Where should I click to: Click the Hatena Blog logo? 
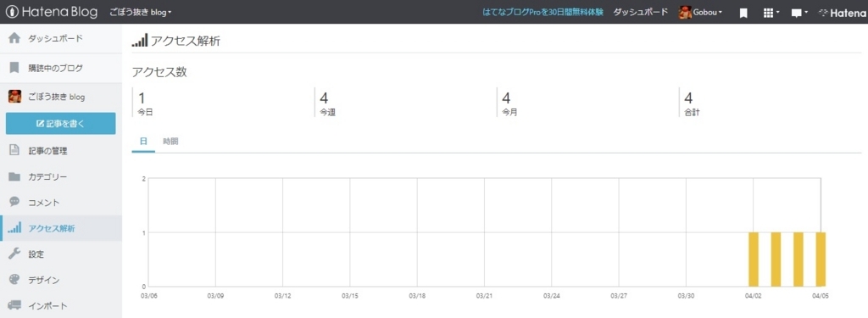[52, 12]
